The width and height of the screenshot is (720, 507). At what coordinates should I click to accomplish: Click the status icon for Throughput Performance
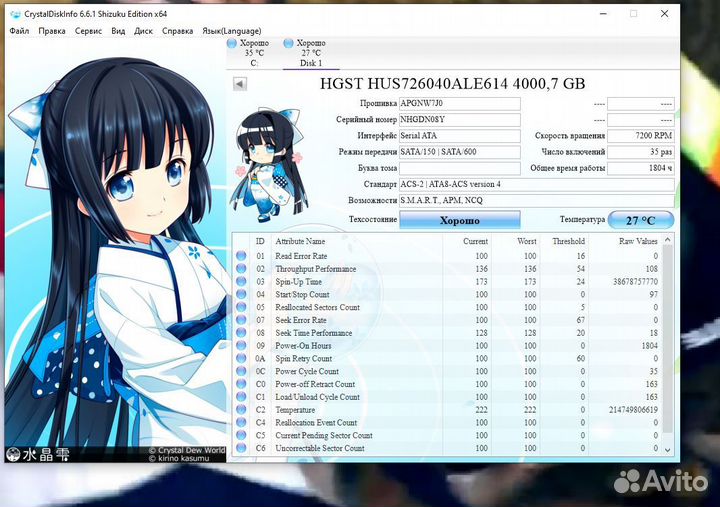[241, 269]
